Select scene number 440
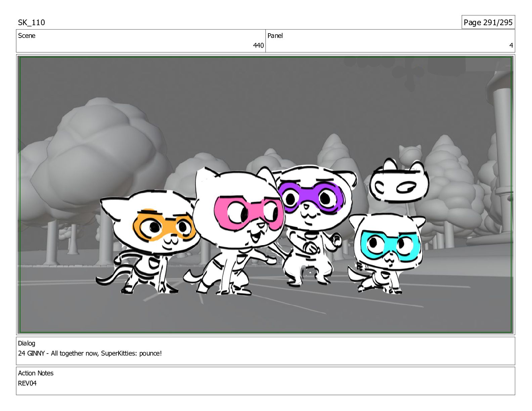This screenshot has height=411, width=532. coord(258,45)
